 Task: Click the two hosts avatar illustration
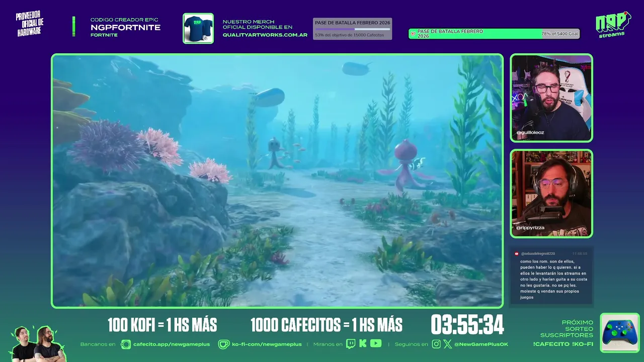[38, 343]
